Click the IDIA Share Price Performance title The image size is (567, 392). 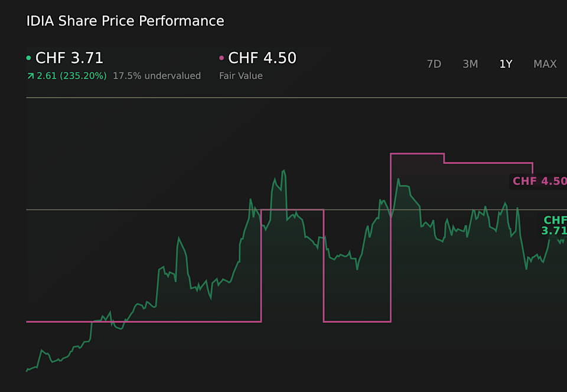pos(125,21)
